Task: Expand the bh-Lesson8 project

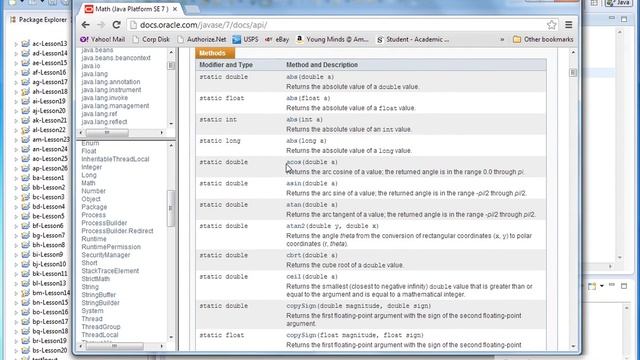Action: (x=16, y=245)
